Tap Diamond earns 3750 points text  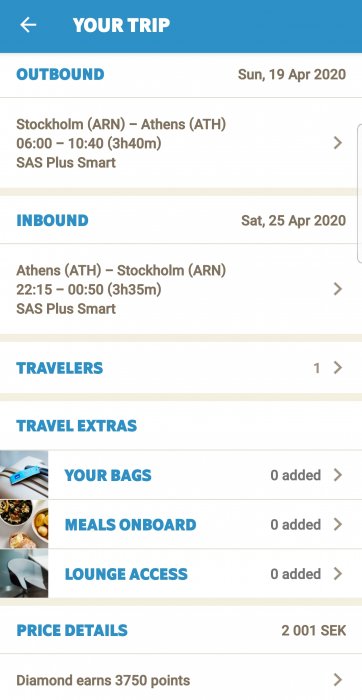tap(103, 680)
